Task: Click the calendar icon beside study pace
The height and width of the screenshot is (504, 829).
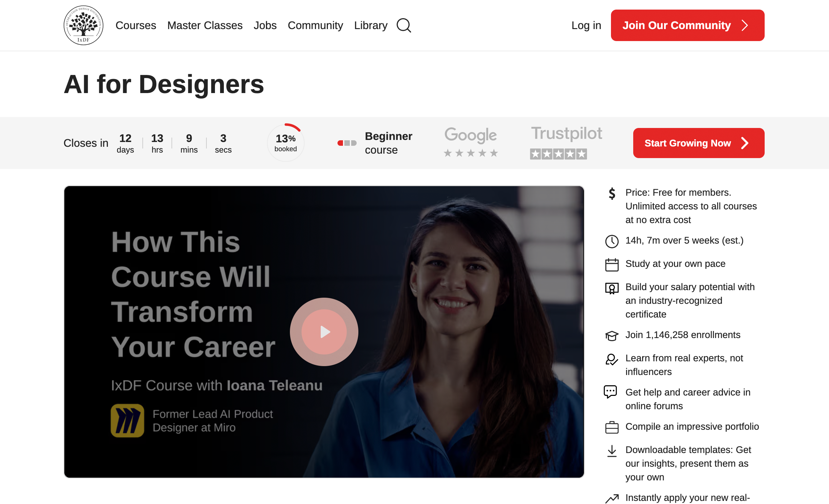Action: [x=612, y=264]
